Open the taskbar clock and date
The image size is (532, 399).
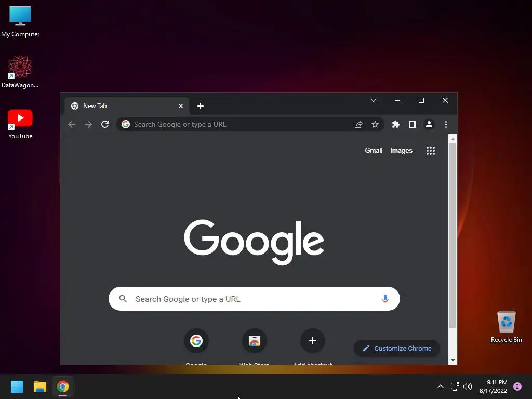pos(494,387)
